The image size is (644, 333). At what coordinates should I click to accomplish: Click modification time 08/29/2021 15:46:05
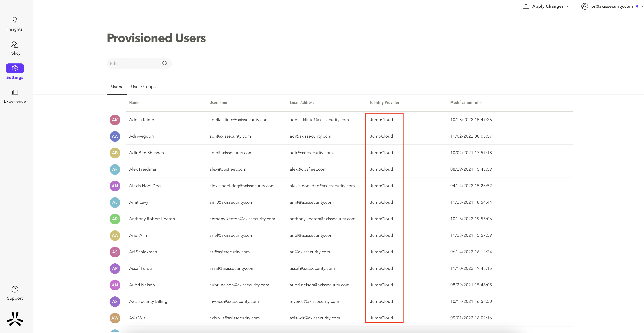pos(471,285)
